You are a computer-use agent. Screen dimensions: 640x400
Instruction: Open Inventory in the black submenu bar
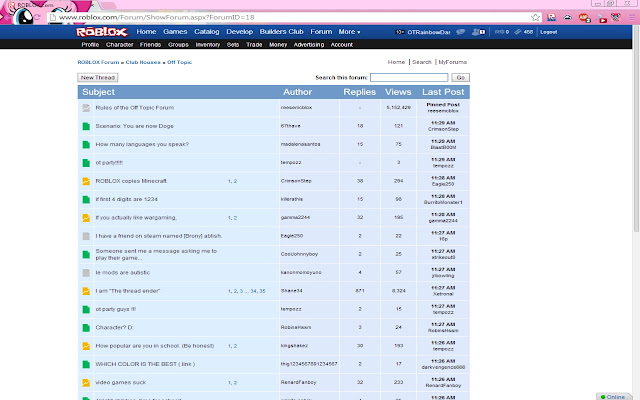click(208, 44)
